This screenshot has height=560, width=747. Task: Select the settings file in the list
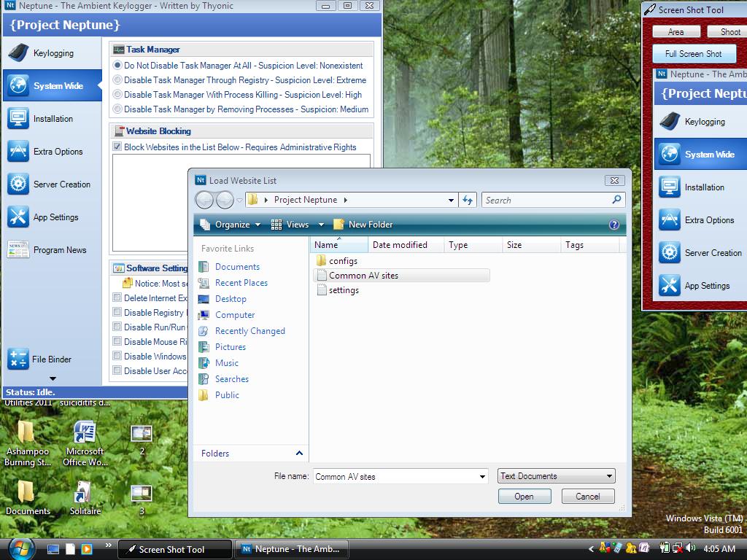pos(338,290)
